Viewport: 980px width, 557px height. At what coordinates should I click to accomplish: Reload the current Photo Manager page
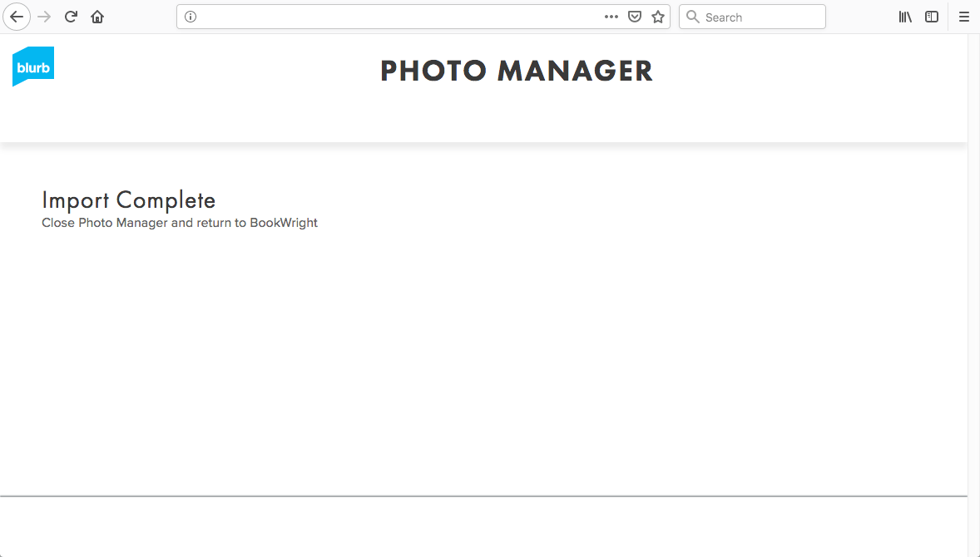point(71,17)
